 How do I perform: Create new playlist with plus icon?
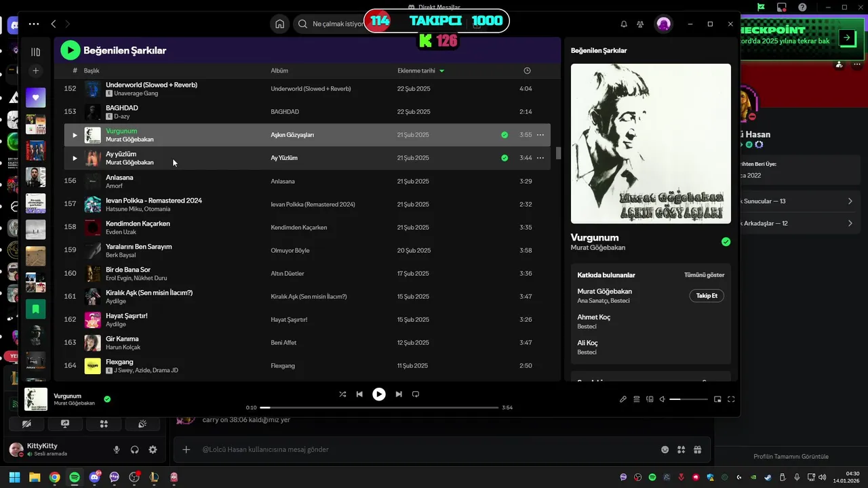(x=36, y=70)
